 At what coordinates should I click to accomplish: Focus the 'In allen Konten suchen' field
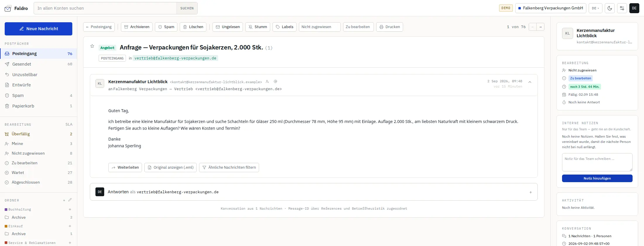[105, 8]
